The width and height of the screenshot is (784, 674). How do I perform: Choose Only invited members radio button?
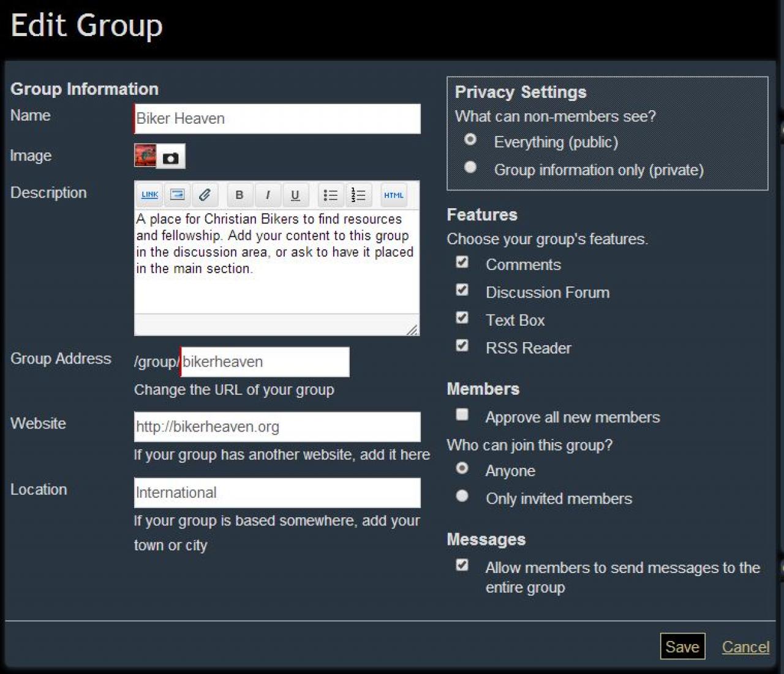click(462, 496)
